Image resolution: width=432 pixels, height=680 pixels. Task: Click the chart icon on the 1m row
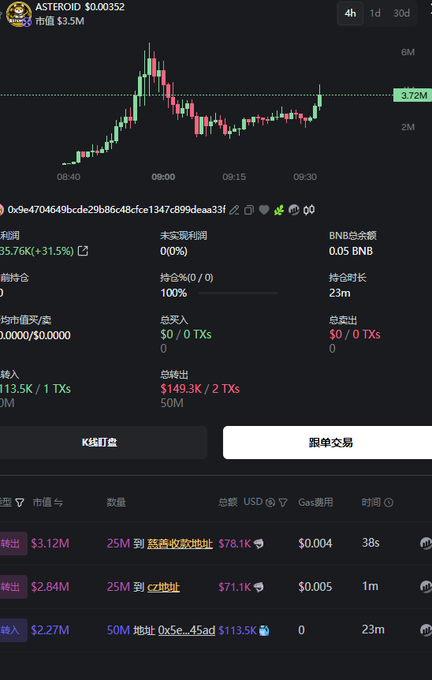(426, 586)
